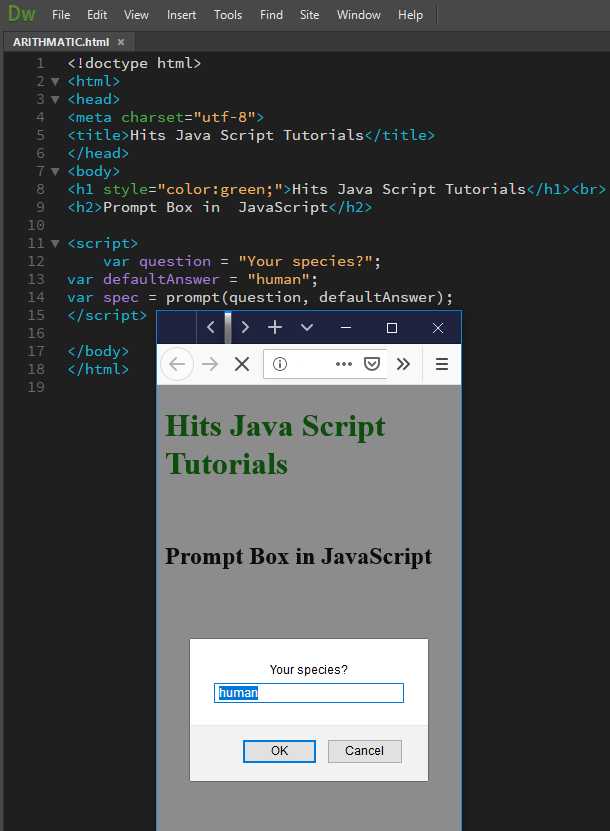Click the closing script tag on line 15
610x831 pixels.
pyautogui.click(x=107, y=316)
